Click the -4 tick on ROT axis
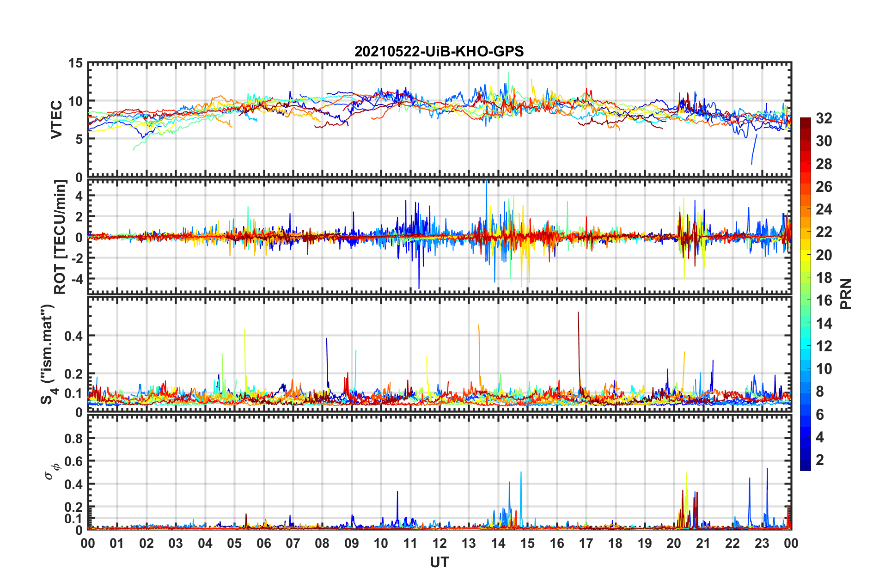Viewport: 879px width, 588px height. [x=76, y=279]
